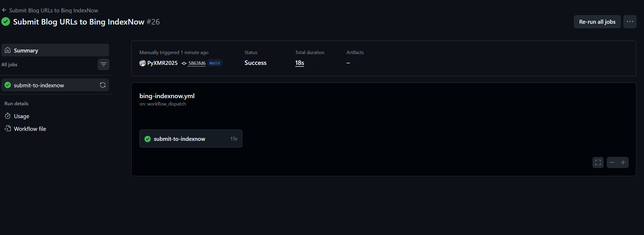Click the main branch label
The height and width of the screenshot is (235, 644).
[x=215, y=63]
